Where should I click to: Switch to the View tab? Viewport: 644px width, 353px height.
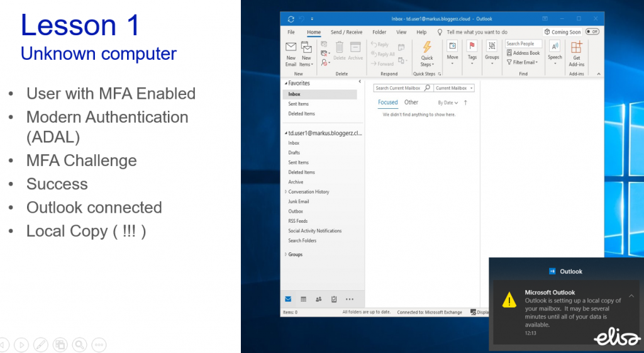pos(401,32)
